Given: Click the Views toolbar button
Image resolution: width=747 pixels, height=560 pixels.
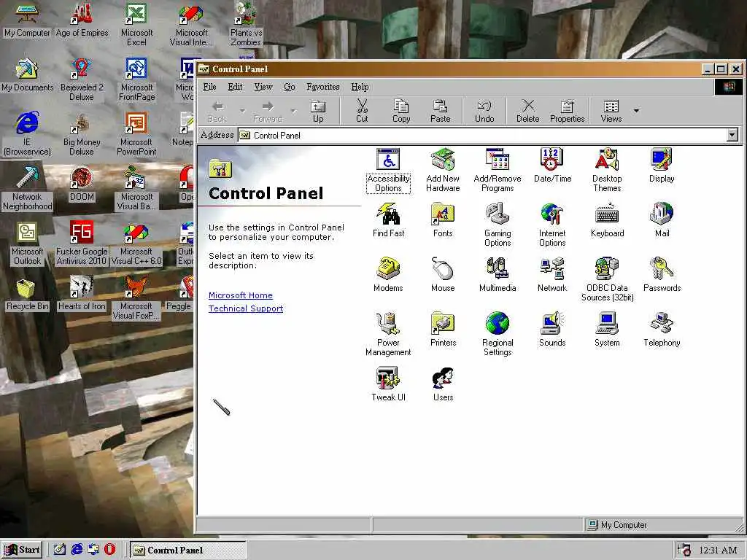Looking at the screenshot, I should pyautogui.click(x=611, y=111).
